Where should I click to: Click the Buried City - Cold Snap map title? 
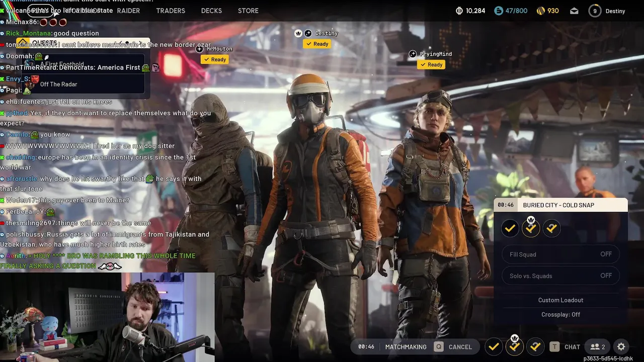point(558,205)
